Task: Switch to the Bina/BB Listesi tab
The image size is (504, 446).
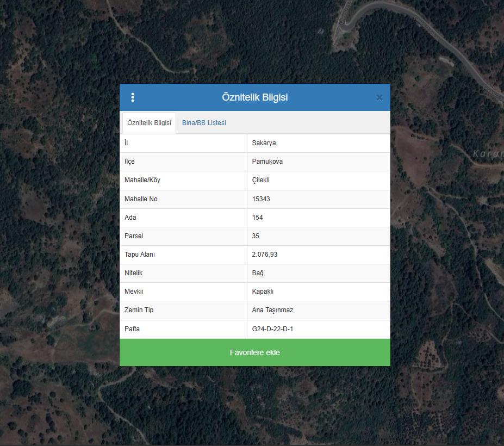Action: coord(204,123)
